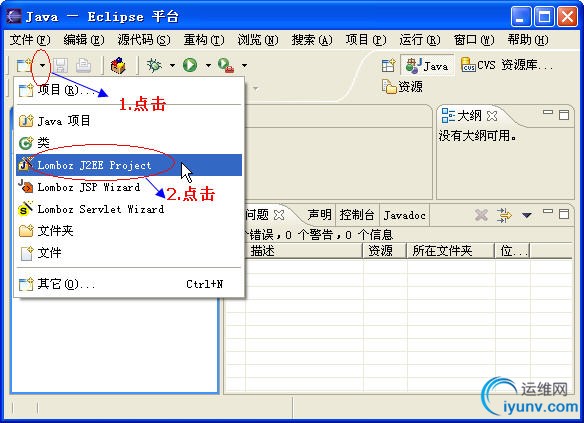This screenshot has width=584, height=423.
Task: Open the New wizard dropdown arrow
Action: point(42,66)
